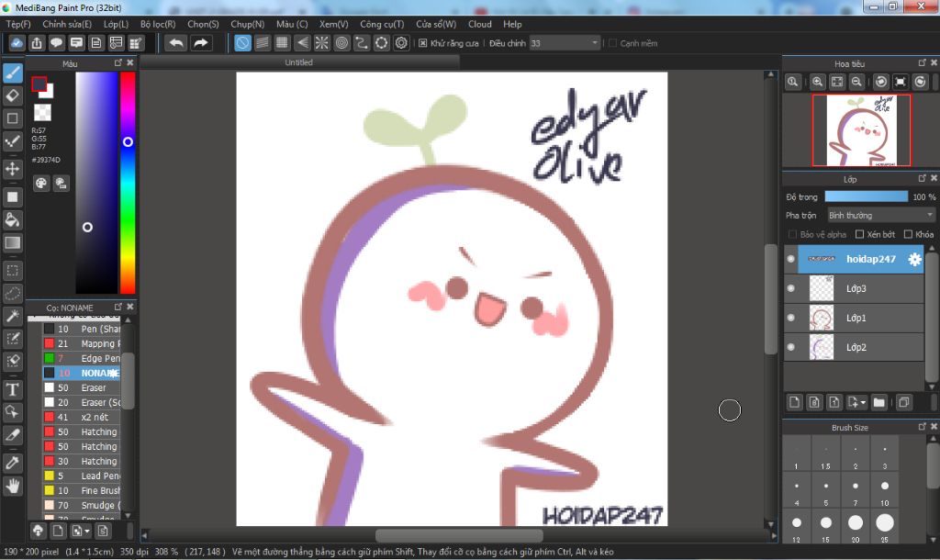940x560 pixels.
Task: Select the Lead Pencil brush
Action: pyautogui.click(x=82, y=476)
